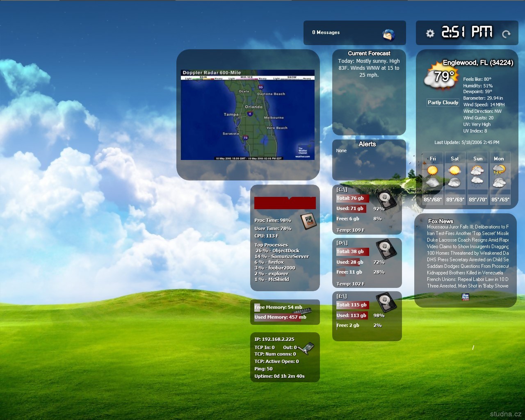The image size is (525, 420).
Task: Click the large partly cloudy weather icon
Action: point(441,76)
